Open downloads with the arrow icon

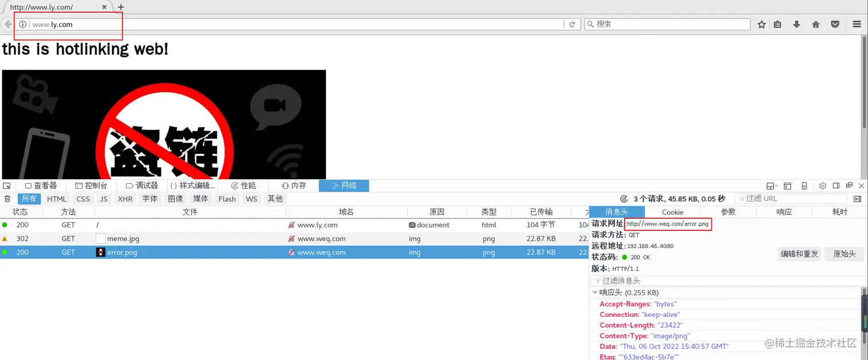click(796, 24)
